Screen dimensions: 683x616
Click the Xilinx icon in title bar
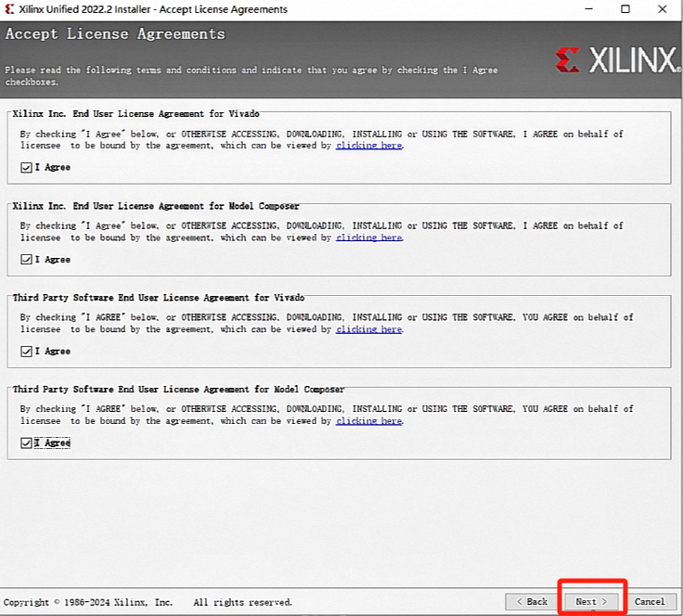9,9
